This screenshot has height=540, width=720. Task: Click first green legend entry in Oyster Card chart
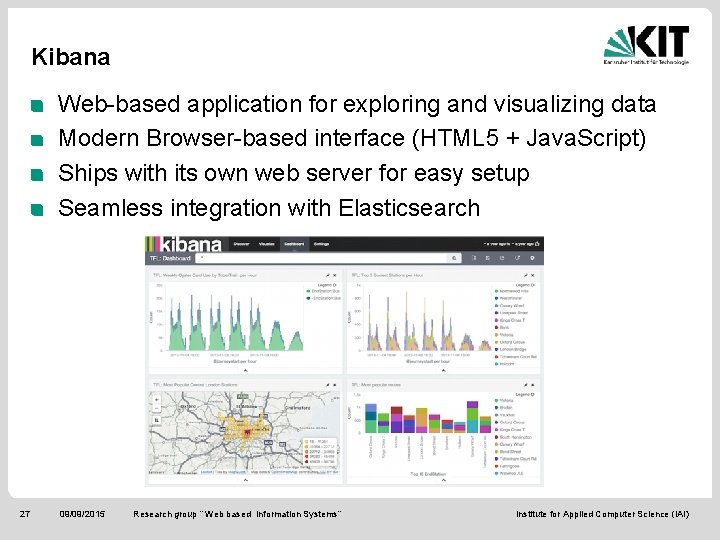coord(323,291)
